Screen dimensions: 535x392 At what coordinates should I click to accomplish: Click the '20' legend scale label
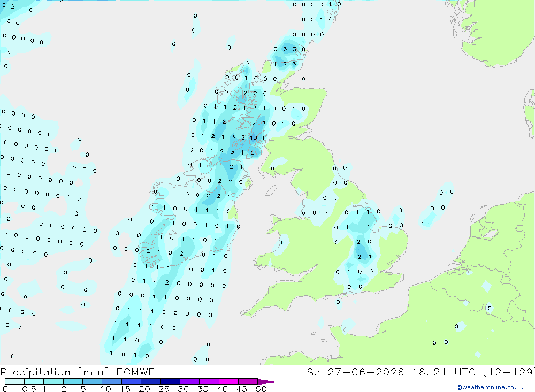(x=144, y=389)
